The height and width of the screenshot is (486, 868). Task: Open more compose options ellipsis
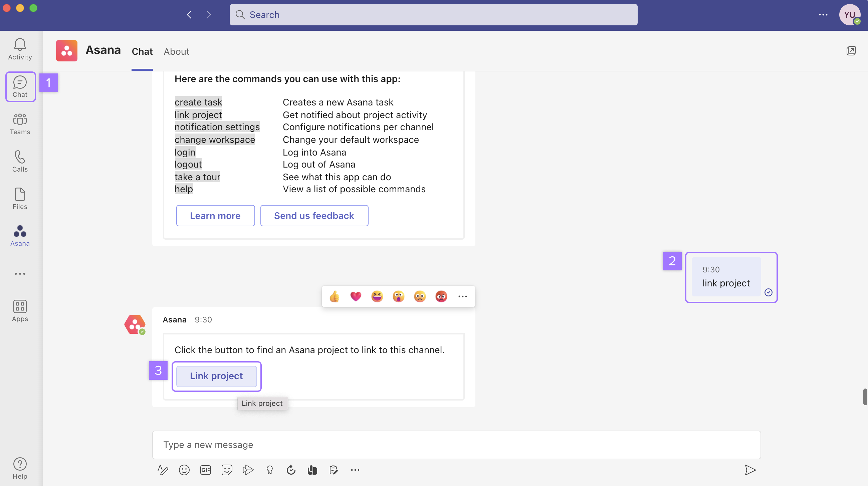[x=355, y=470]
